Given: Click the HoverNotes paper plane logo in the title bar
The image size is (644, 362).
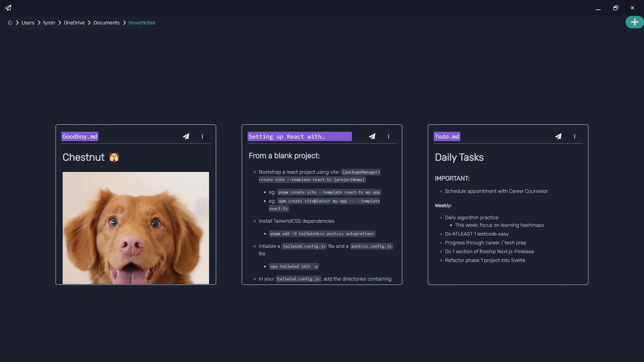Looking at the screenshot, I should click(8, 8).
